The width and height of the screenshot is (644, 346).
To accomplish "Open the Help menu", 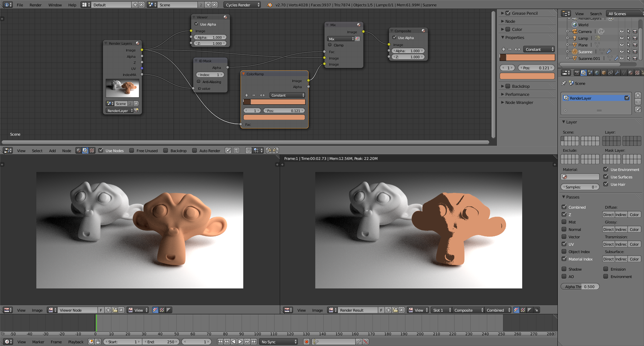I will 72,5.
